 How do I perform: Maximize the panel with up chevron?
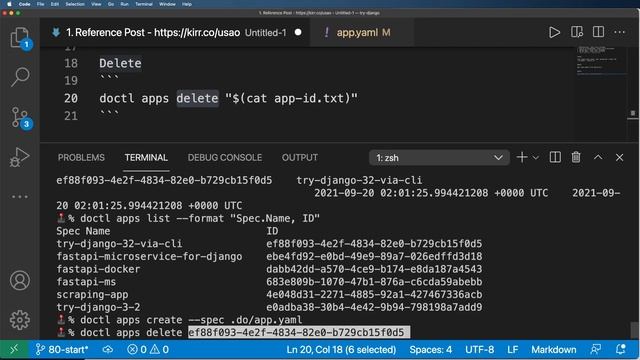598,157
